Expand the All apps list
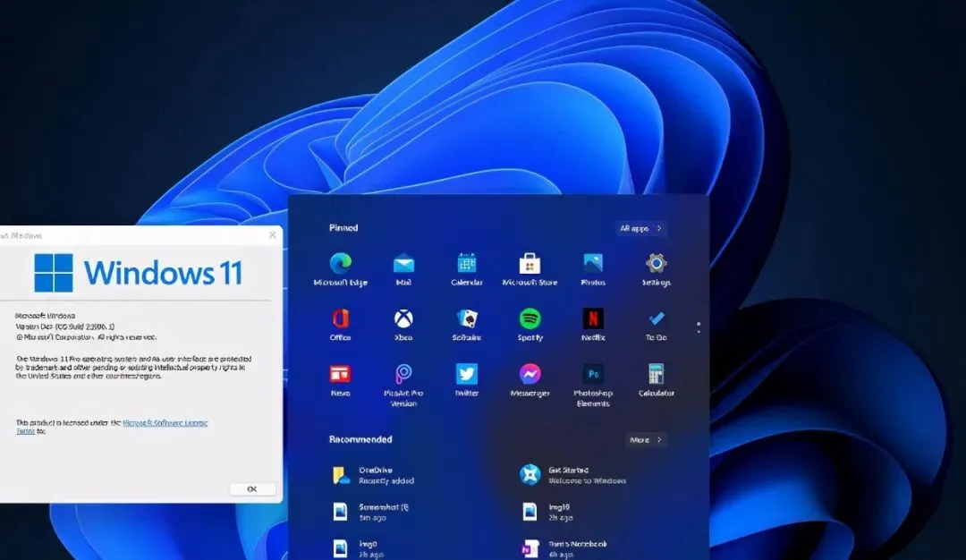The width and height of the screenshot is (966, 560). tap(640, 228)
